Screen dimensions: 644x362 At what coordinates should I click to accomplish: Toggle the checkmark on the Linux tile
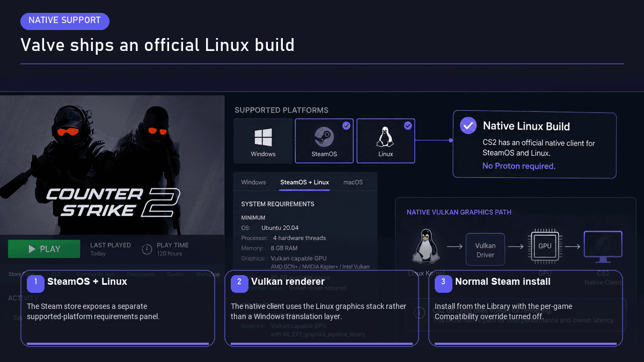point(408,125)
